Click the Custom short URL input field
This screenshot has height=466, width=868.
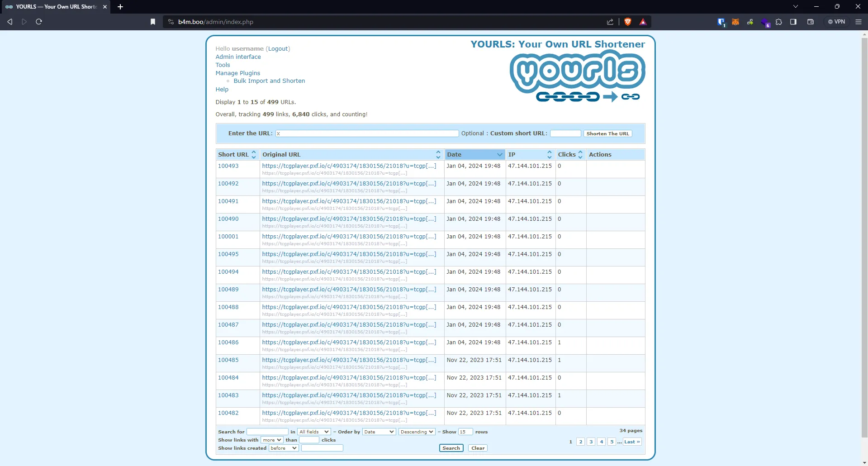click(565, 133)
